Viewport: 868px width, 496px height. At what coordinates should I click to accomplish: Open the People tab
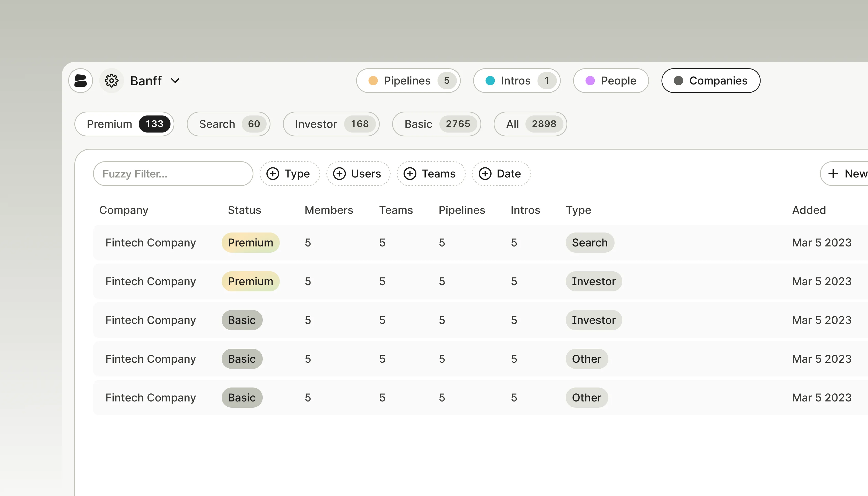(611, 81)
